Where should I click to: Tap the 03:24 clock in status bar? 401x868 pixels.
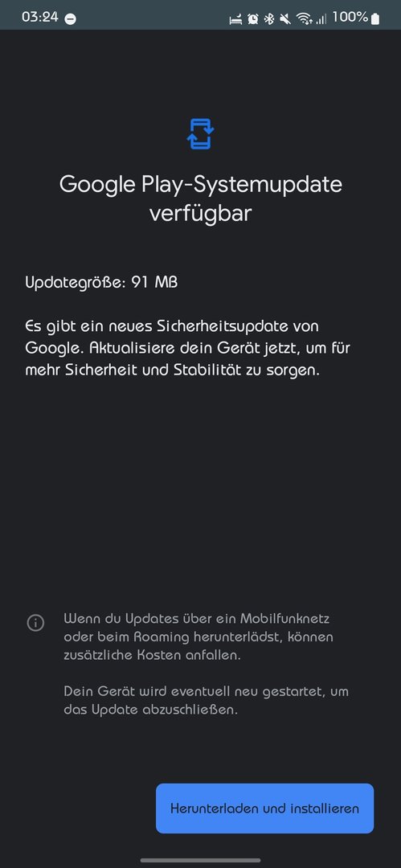[x=40, y=17]
